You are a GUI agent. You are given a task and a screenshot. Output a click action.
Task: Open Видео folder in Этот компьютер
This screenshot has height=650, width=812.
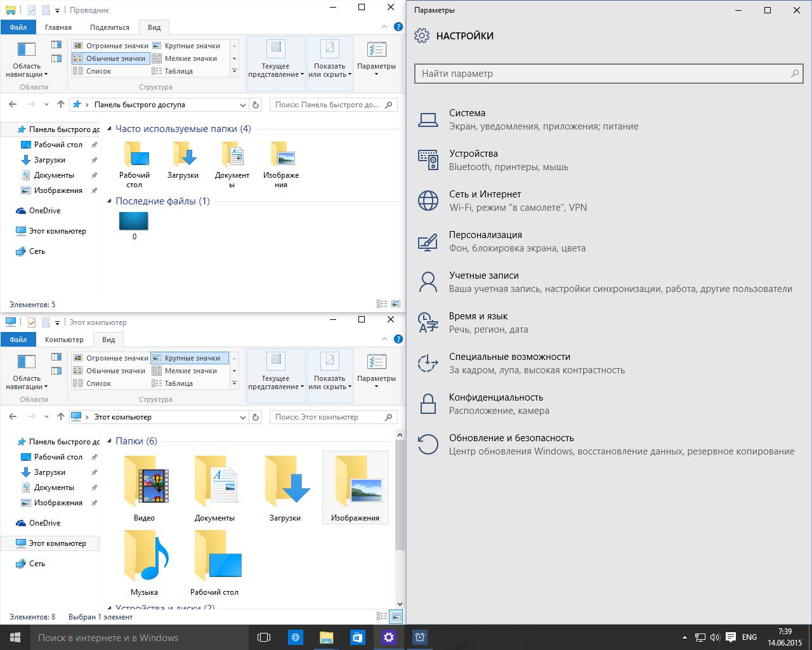click(145, 487)
